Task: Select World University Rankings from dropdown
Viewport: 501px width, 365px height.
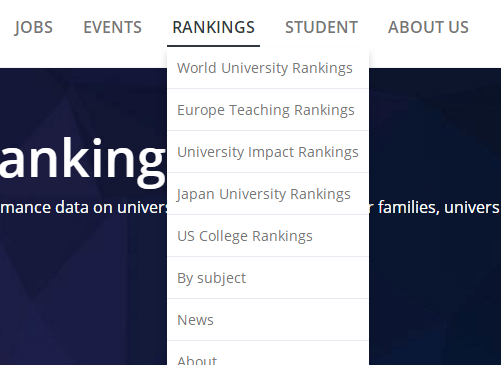Action: [268, 68]
